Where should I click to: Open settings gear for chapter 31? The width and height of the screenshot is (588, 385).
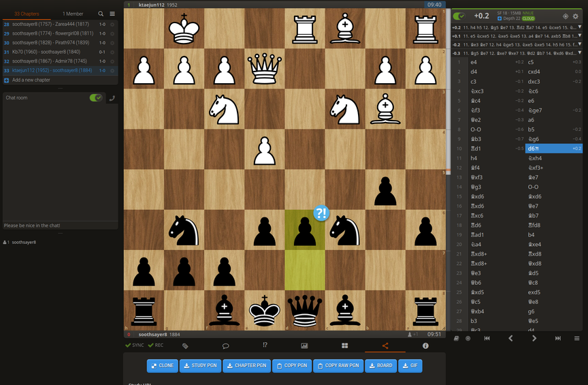click(x=112, y=52)
